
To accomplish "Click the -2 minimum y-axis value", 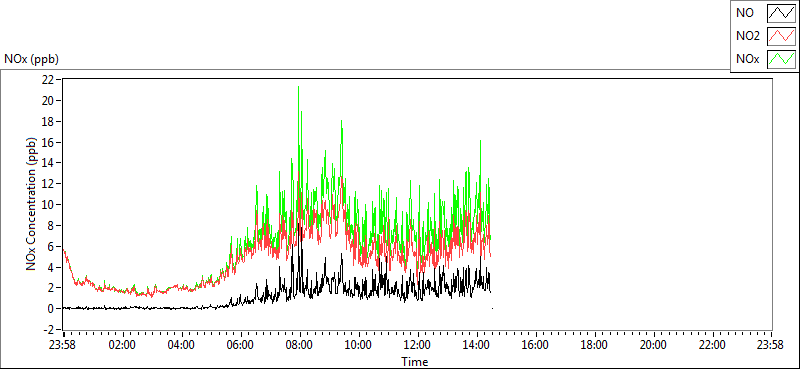I will 49,329.
